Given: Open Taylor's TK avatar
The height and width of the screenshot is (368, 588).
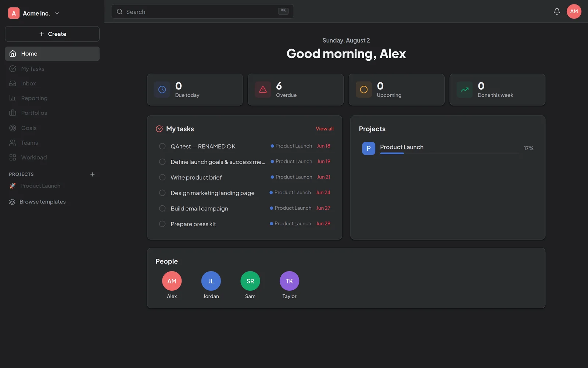Looking at the screenshot, I should point(289,281).
